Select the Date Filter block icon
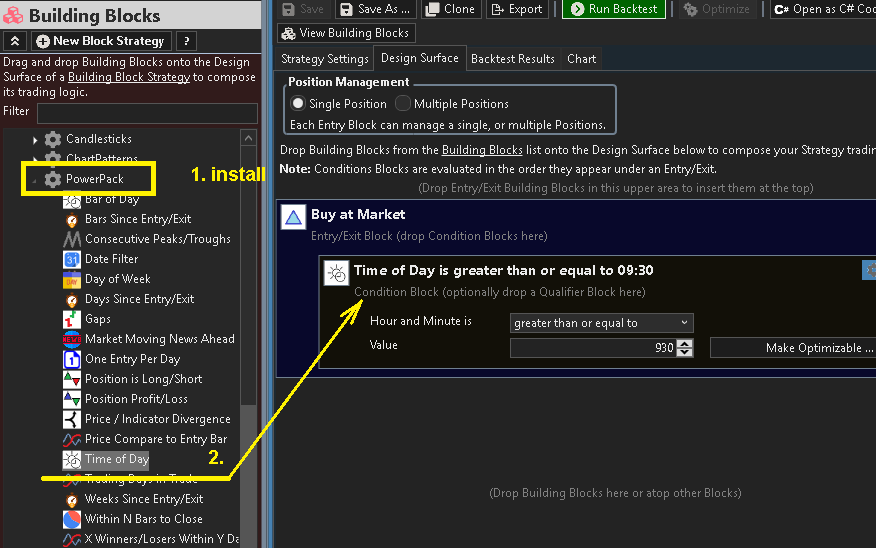Viewport: 876px width, 548px height. coord(72,259)
